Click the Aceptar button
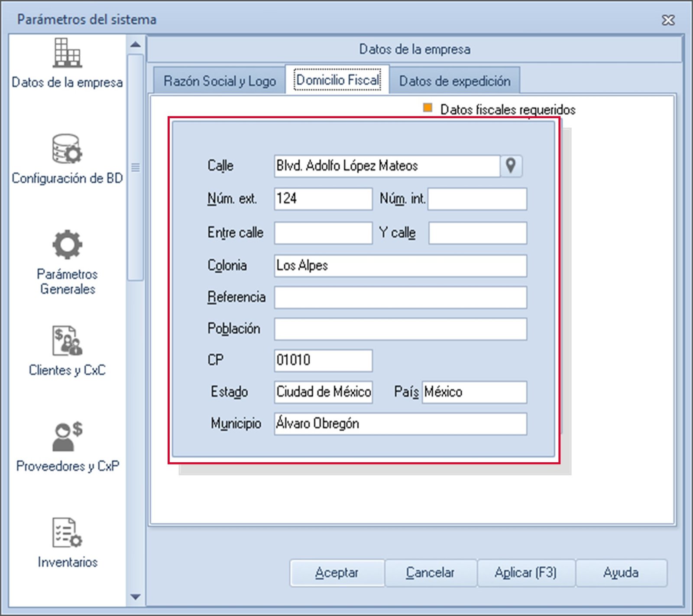 coord(337,573)
